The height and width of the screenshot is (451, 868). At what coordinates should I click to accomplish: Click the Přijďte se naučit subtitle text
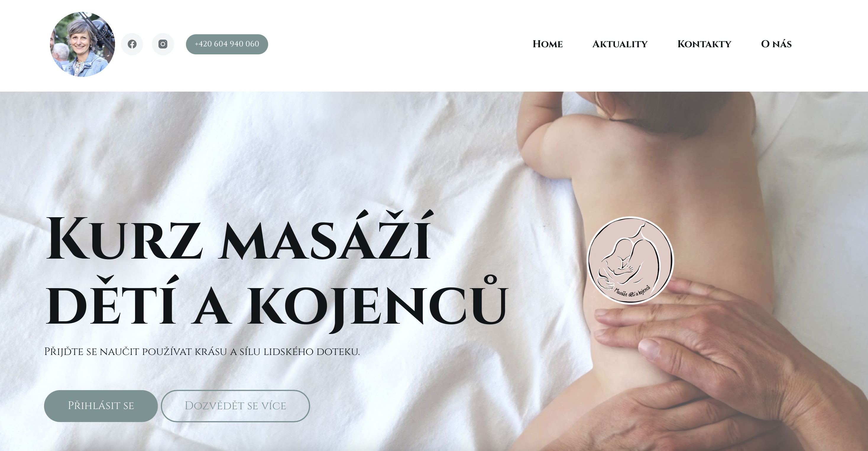pyautogui.click(x=202, y=352)
